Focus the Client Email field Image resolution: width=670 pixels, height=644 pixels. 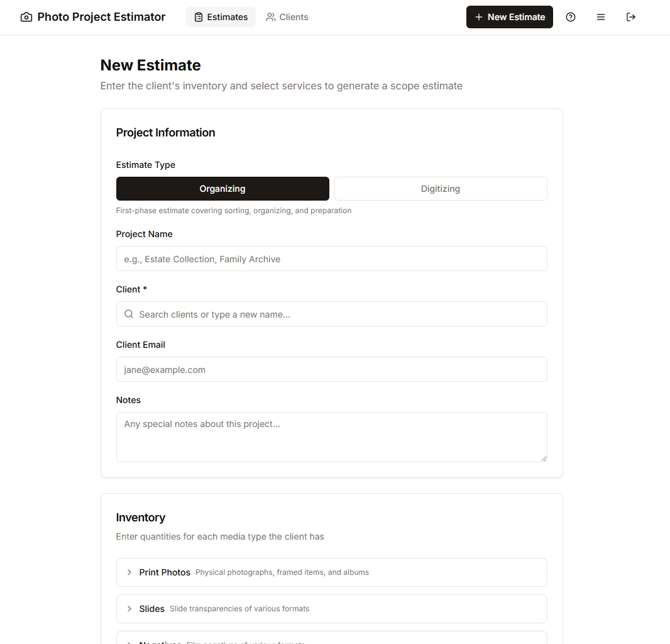[x=331, y=370]
